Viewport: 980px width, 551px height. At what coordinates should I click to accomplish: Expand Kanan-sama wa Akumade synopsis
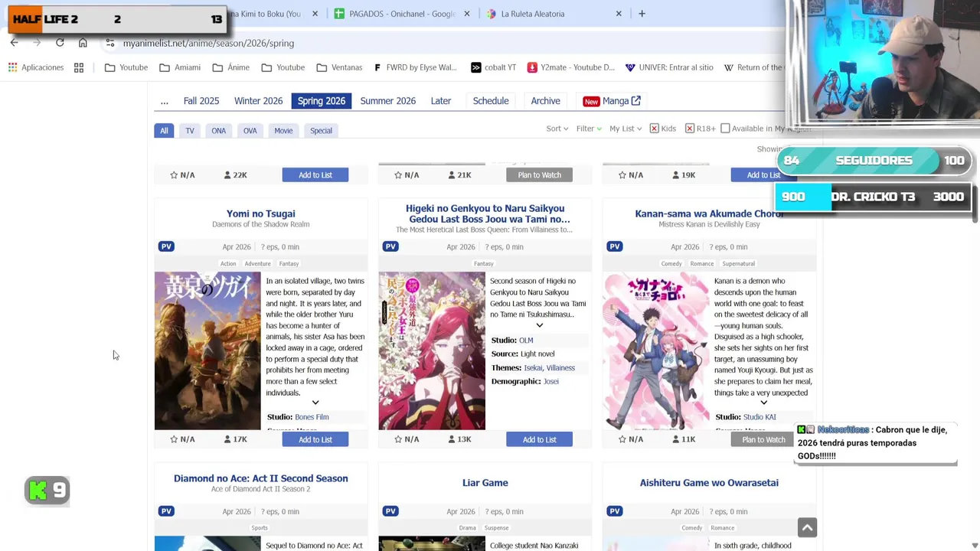(x=763, y=403)
